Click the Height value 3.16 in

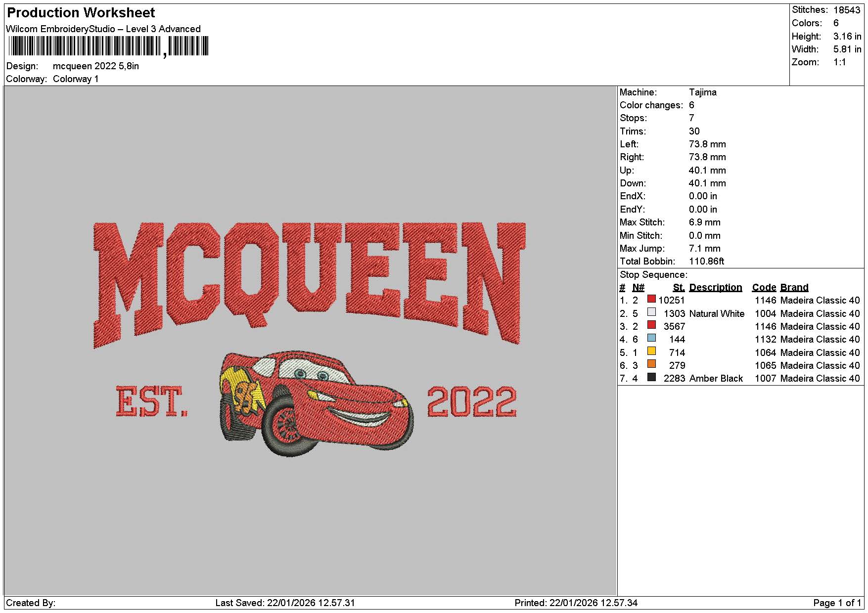point(847,37)
